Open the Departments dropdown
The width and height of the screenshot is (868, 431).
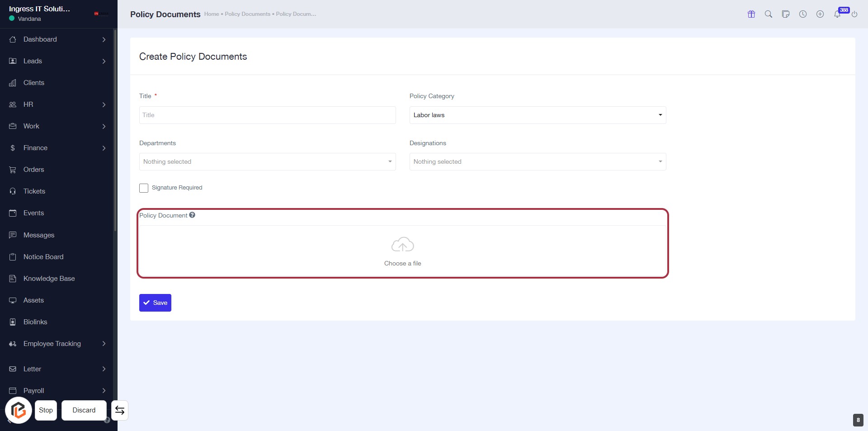pos(267,162)
